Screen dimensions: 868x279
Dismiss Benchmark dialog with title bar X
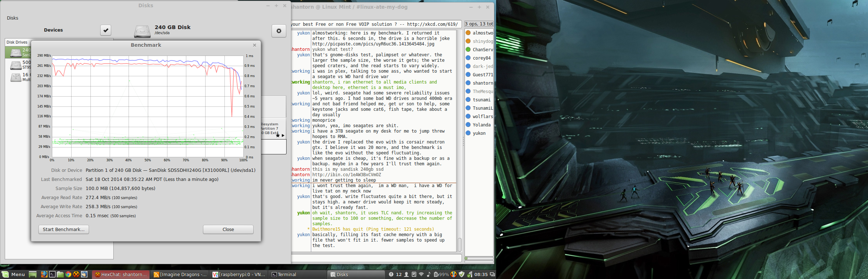[255, 45]
